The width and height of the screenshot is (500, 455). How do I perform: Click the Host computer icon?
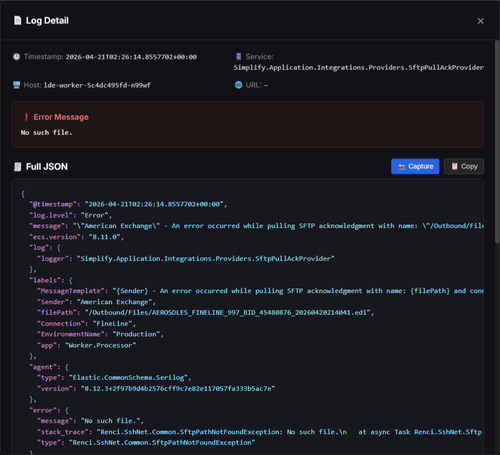[x=16, y=85]
